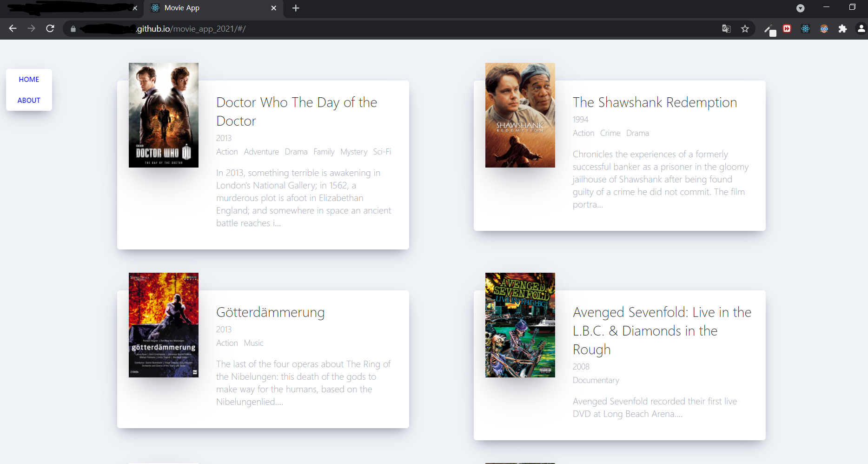
Task: Minimize the browser window
Action: [x=826, y=7]
